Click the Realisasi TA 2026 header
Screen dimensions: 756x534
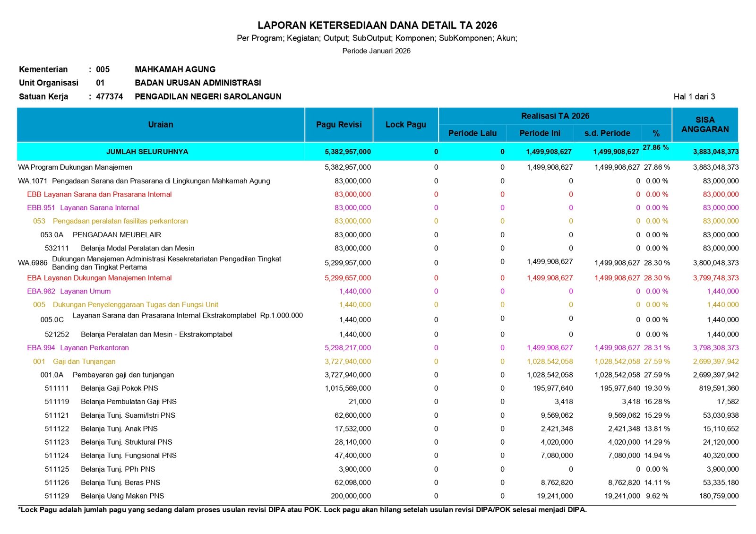click(x=555, y=116)
